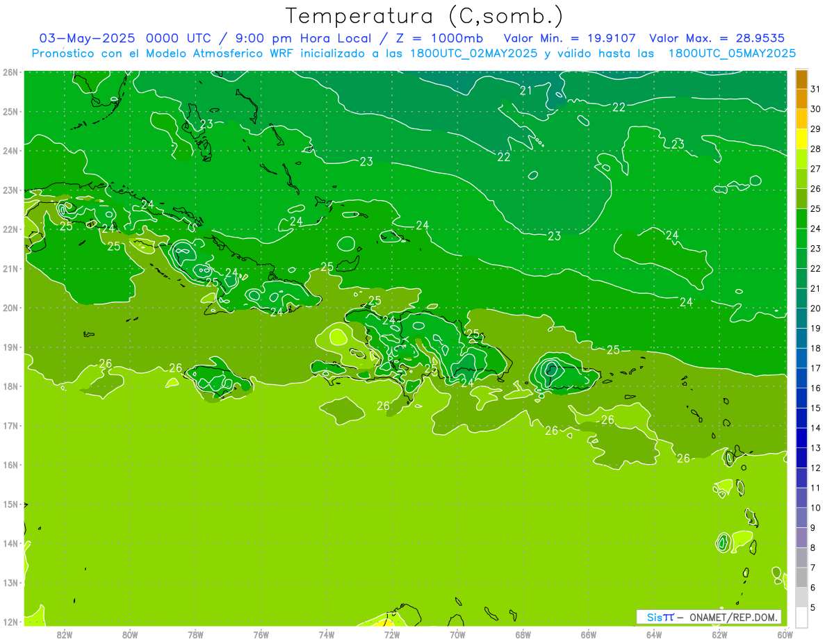Click the '70W' longitude axis label
834x644 pixels.
pos(457,634)
